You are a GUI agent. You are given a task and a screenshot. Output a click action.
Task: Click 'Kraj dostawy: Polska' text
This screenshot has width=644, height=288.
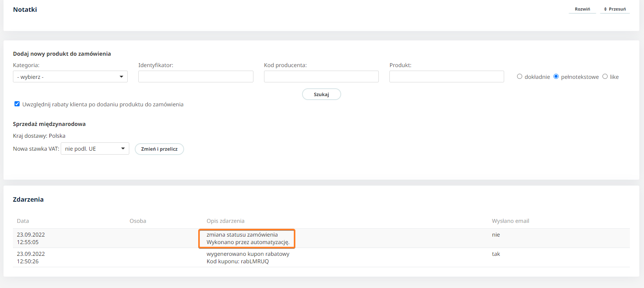[x=39, y=136]
